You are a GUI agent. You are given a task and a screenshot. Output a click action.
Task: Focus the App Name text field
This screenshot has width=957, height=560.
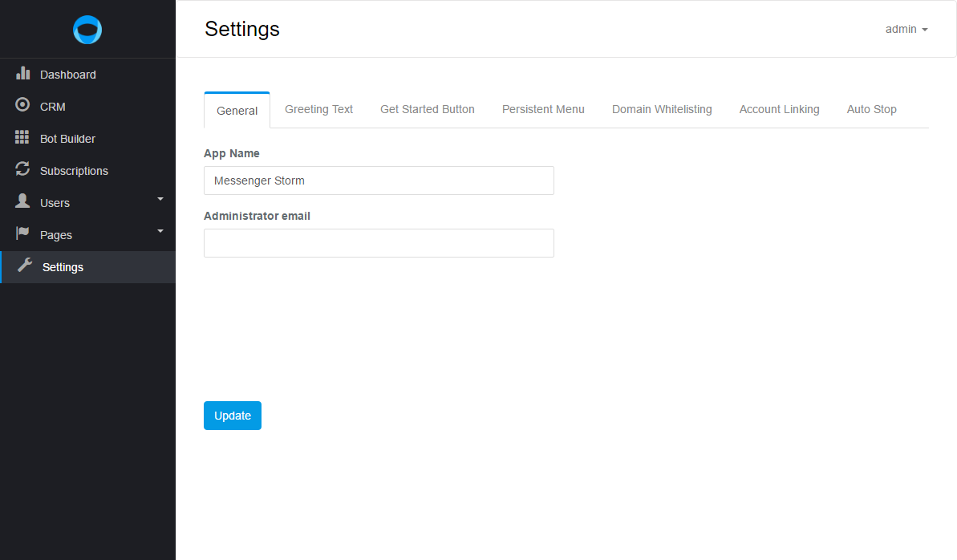coord(379,181)
